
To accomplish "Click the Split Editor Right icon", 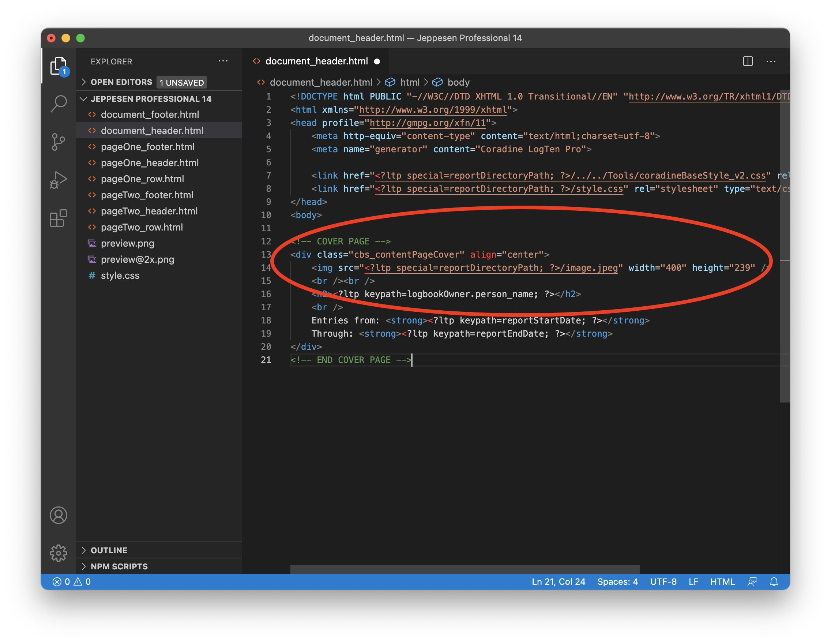I will (748, 61).
